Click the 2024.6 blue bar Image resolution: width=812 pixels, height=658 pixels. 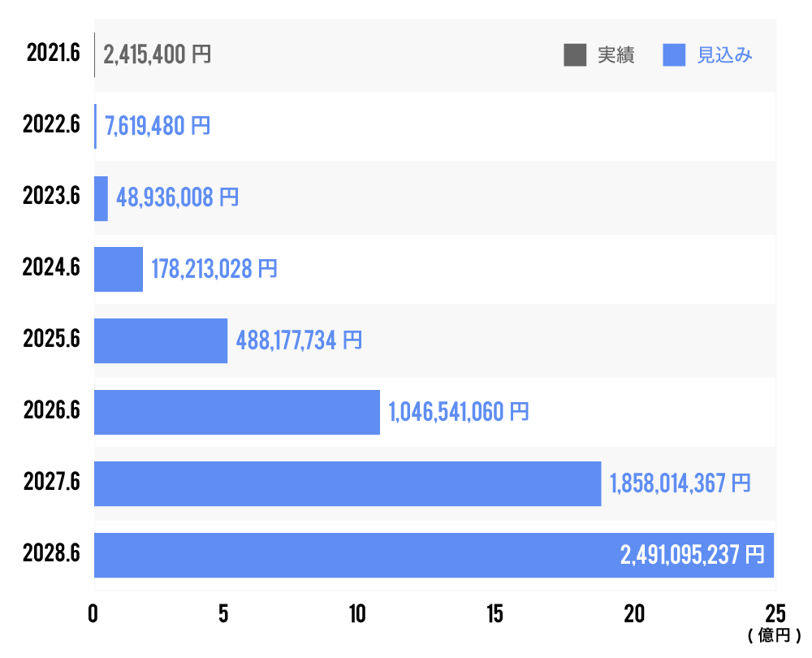coord(119,269)
